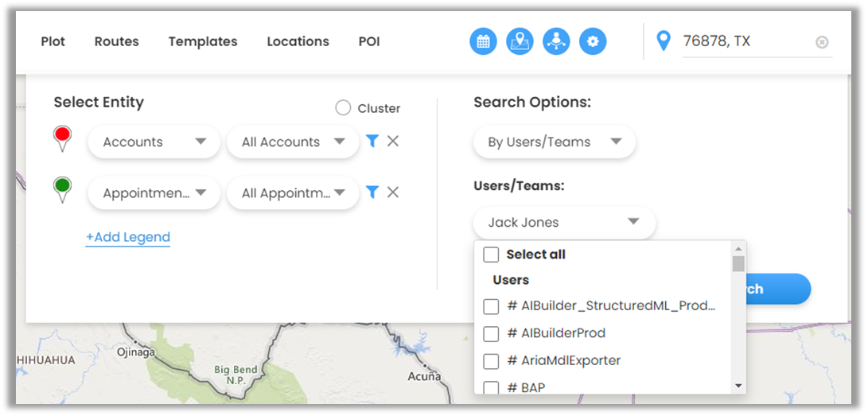Viewport: 868px width, 416px height.
Task: Tick the # AriaMdlExporter checkbox
Action: [x=492, y=361]
